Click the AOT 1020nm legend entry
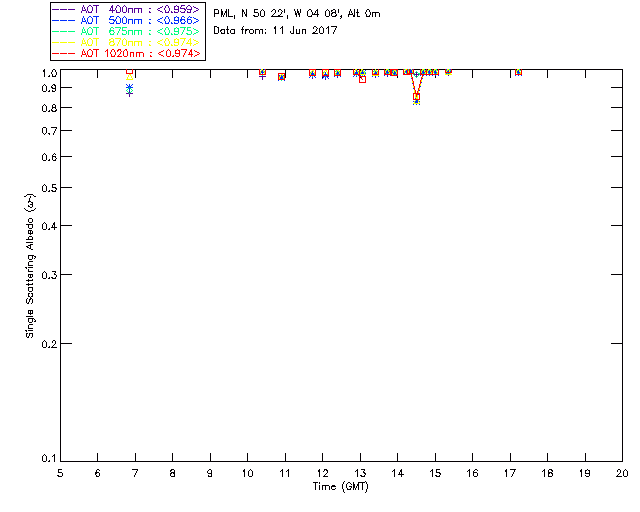The image size is (640, 512). point(126,53)
